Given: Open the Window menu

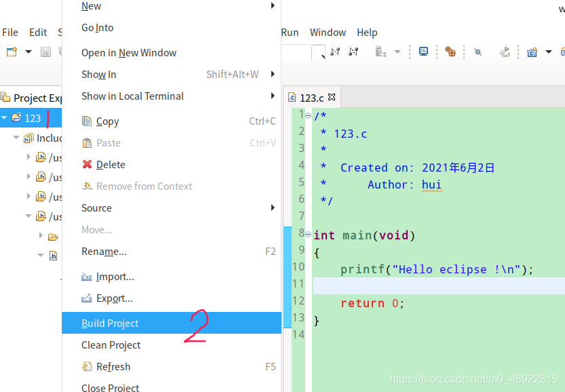Looking at the screenshot, I should (328, 33).
